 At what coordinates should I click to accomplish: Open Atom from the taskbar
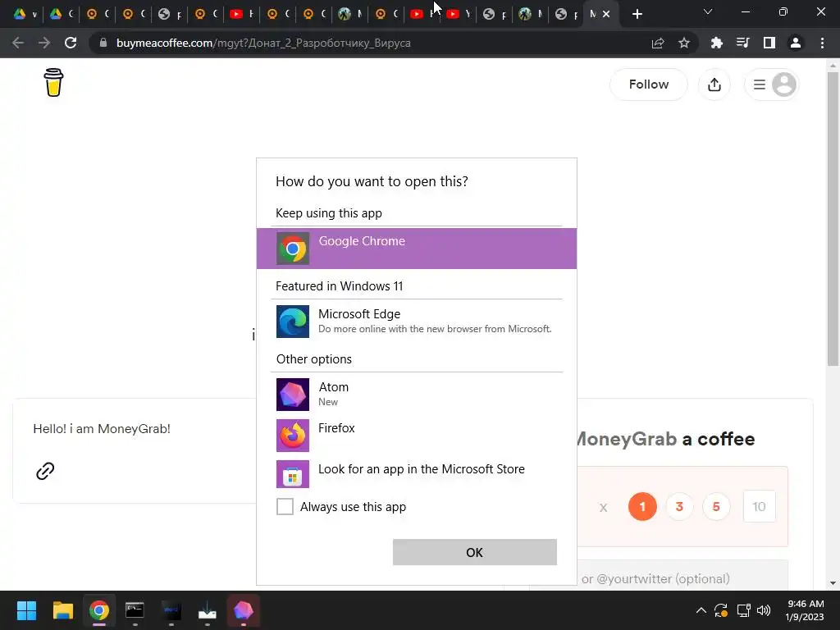click(243, 610)
